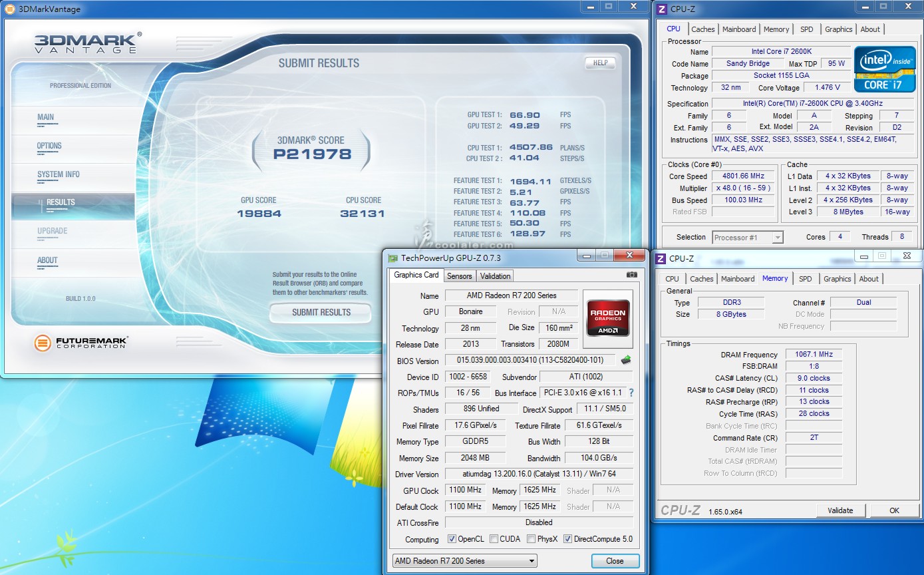Click the BIOS save chip icon in GPU-Z
924x575 pixels.
click(625, 360)
